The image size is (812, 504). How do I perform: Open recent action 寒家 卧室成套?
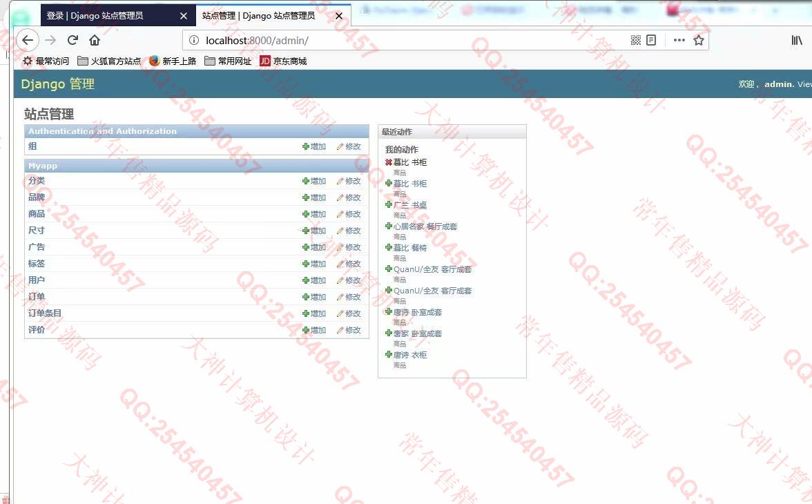click(417, 333)
